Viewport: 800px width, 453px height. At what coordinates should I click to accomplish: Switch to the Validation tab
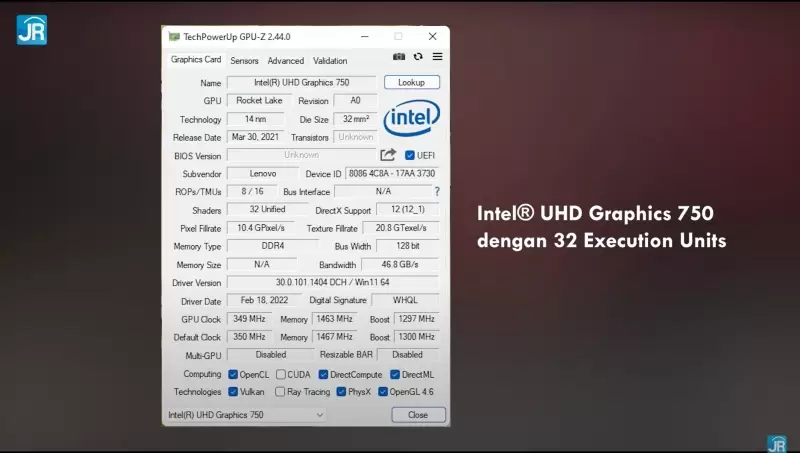click(330, 61)
